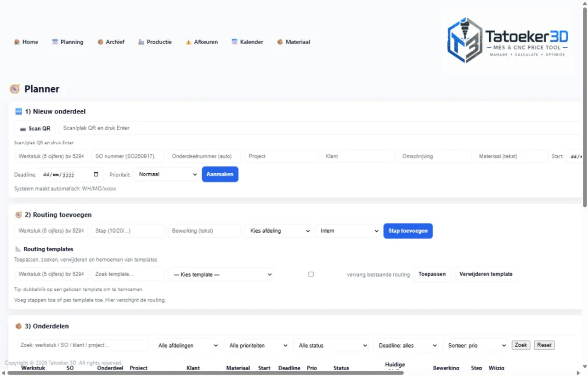Click the Scan QR button
The height and width of the screenshot is (376, 588).
coord(35,128)
